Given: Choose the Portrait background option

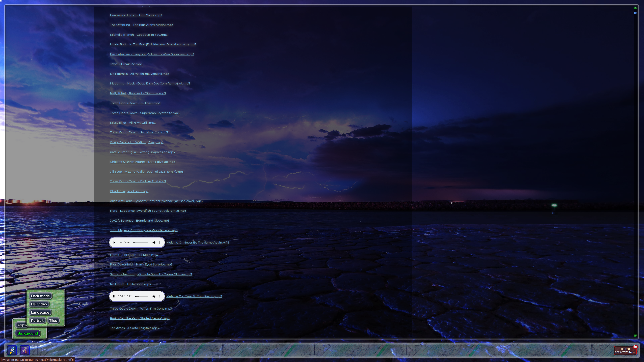Looking at the screenshot, I should [37, 321].
